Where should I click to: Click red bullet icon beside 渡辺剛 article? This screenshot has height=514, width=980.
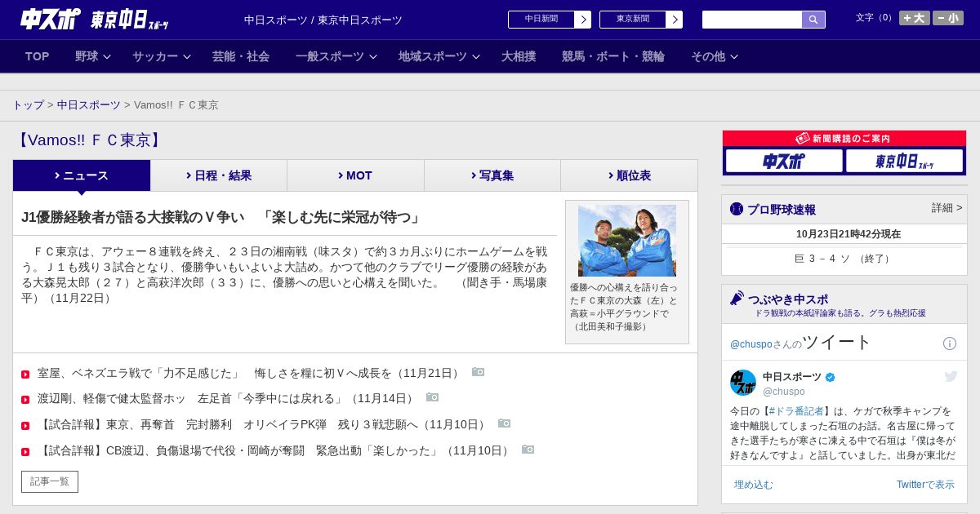click(x=25, y=400)
